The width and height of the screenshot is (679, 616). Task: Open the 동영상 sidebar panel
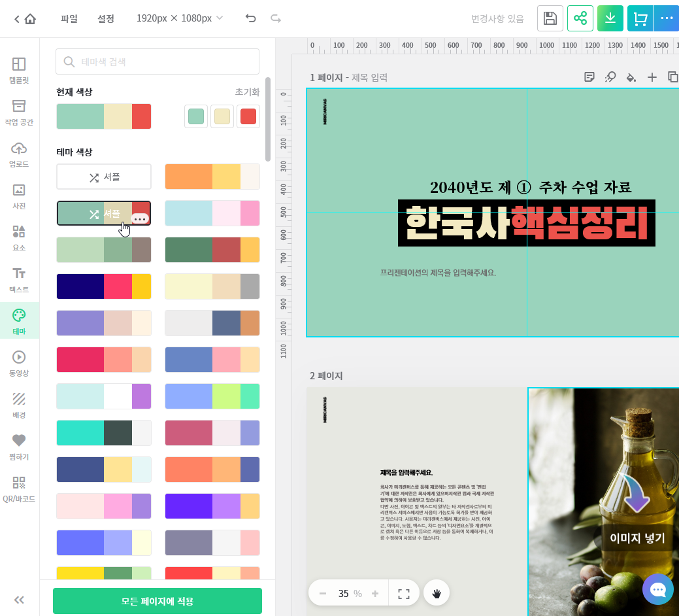19,364
